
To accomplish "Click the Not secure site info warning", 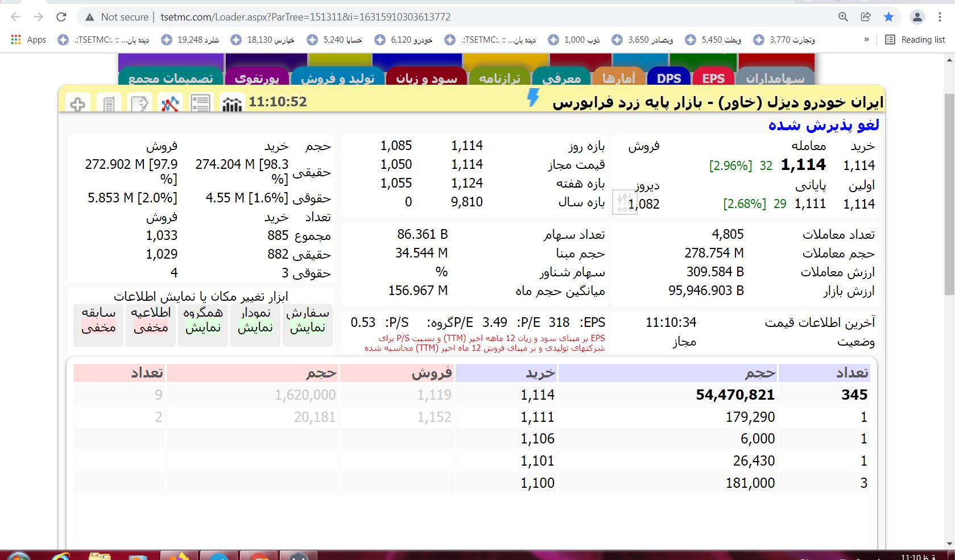I will (x=117, y=17).
